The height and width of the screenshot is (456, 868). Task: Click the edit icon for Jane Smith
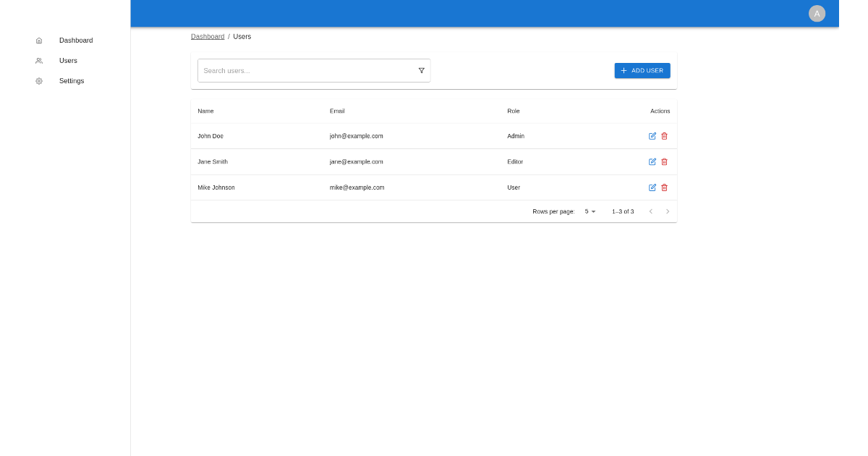click(x=652, y=161)
